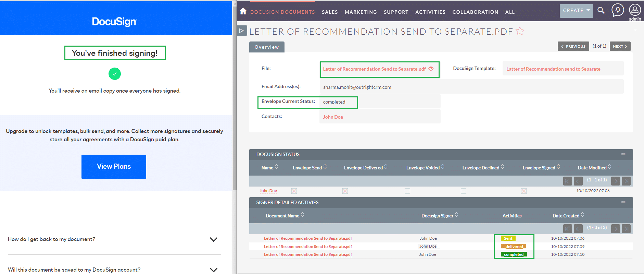Open the Create dropdown
This screenshot has width=644, height=274.
pos(576,11)
